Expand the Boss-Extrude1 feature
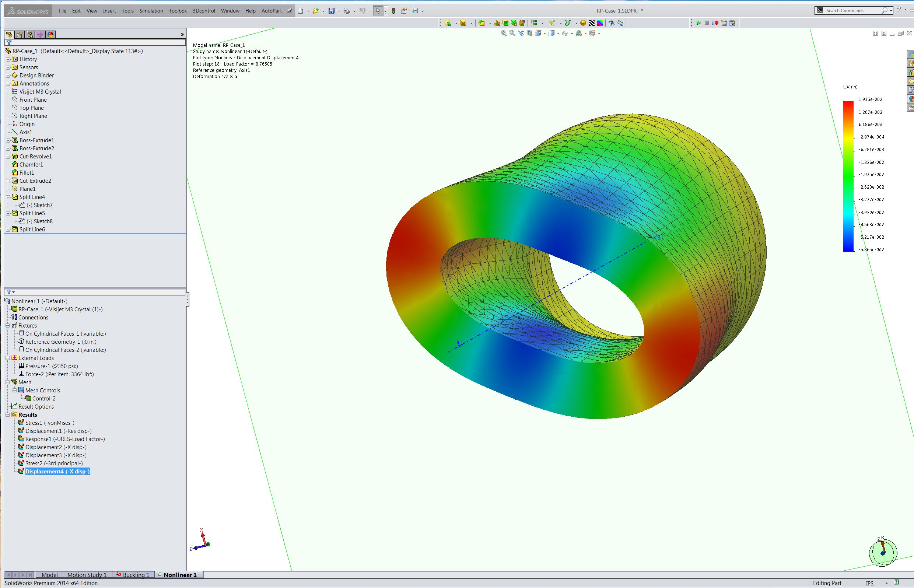914x588 pixels. tap(8, 140)
